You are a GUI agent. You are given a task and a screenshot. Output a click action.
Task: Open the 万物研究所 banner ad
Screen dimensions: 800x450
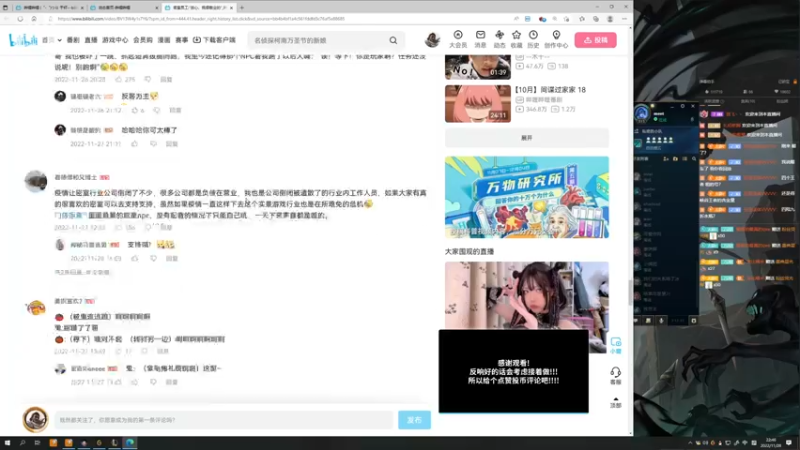[x=527, y=197]
